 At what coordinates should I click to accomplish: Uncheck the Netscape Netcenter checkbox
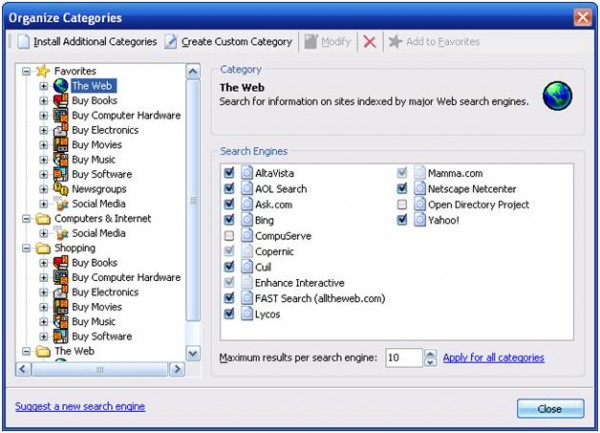(x=402, y=189)
